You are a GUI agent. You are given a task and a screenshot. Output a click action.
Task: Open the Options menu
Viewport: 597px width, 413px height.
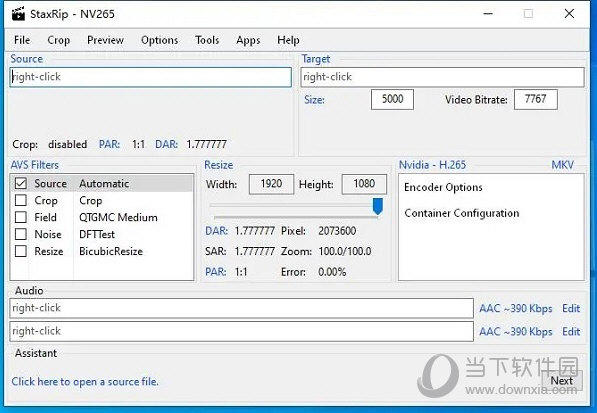[x=159, y=40]
